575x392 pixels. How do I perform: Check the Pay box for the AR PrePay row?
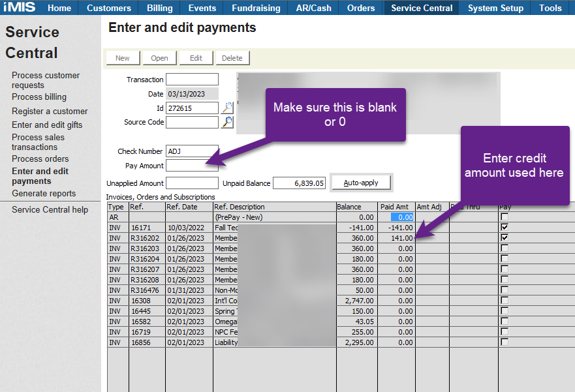coord(504,217)
